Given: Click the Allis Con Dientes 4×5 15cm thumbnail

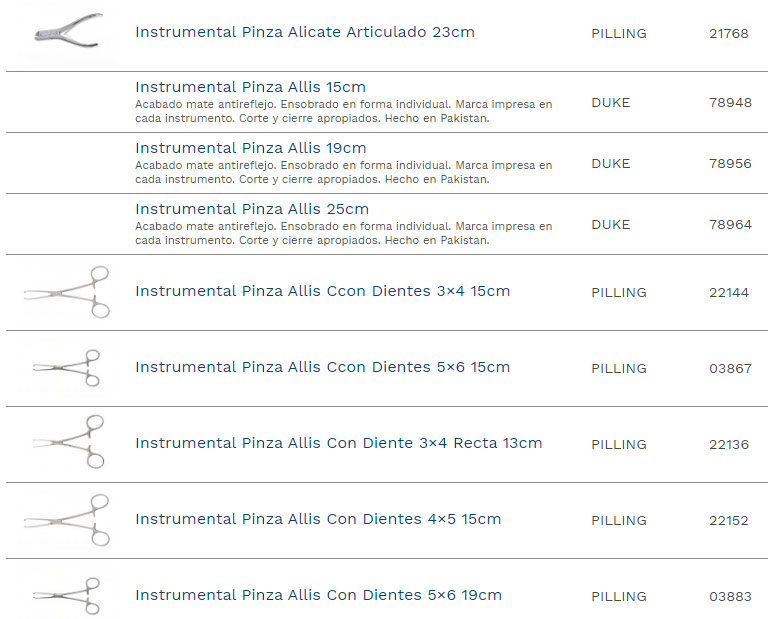Looking at the screenshot, I should click(x=67, y=520).
